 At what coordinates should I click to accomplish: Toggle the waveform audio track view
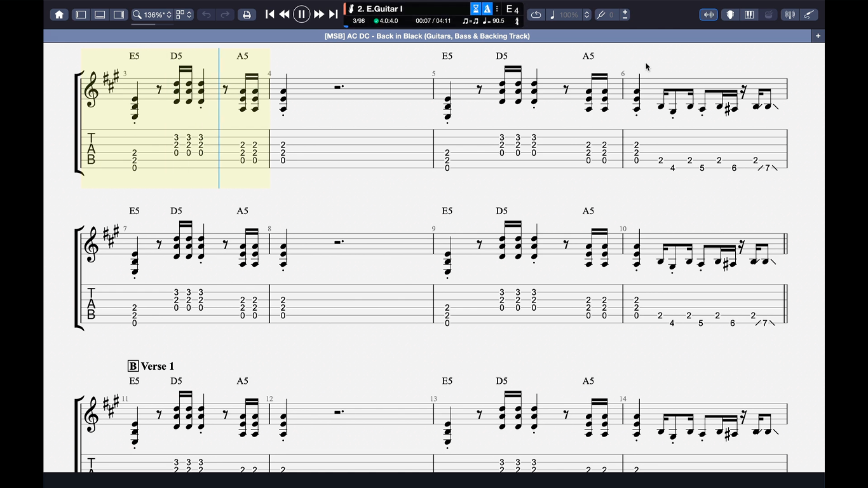pos(709,15)
